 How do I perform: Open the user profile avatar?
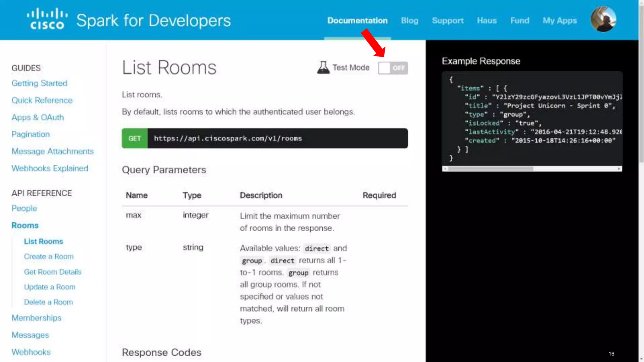(x=603, y=19)
